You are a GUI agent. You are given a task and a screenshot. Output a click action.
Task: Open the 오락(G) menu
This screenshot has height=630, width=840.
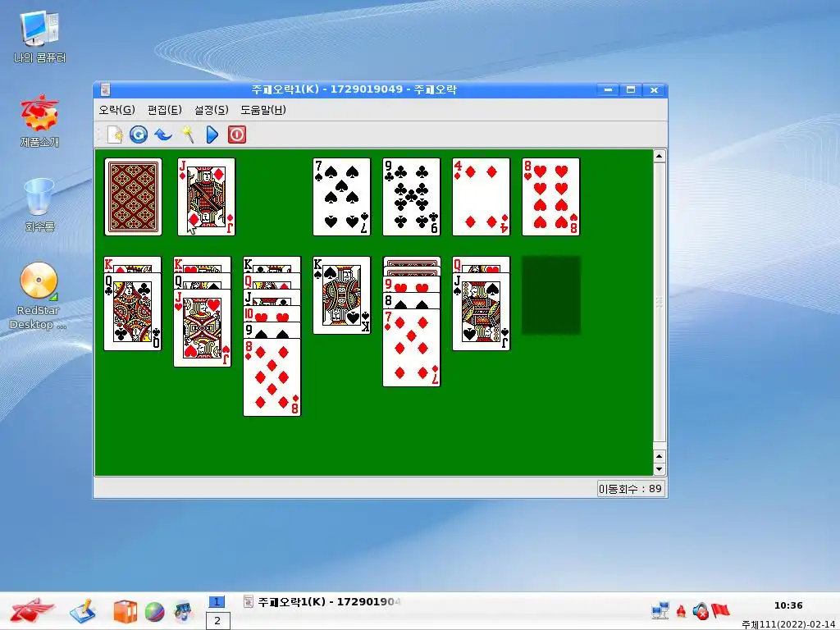116,110
